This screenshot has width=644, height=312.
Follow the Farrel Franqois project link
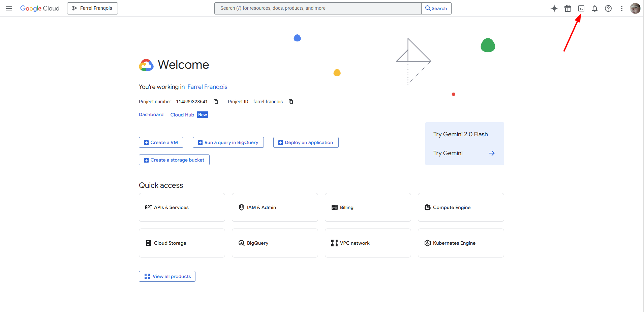pos(207,87)
